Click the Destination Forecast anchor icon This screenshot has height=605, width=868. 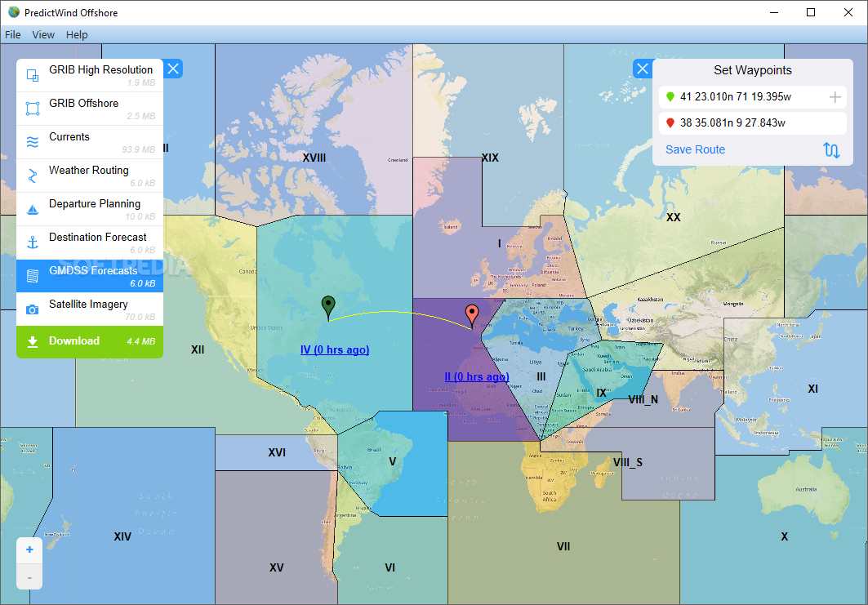click(33, 242)
